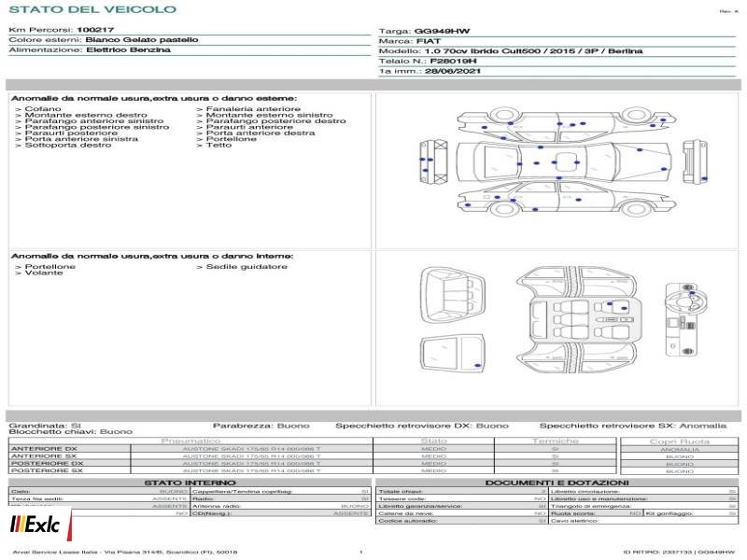This screenshot has width=747, height=560.
Task: Expand the Tetto anomaly entry
Action: 214,145
